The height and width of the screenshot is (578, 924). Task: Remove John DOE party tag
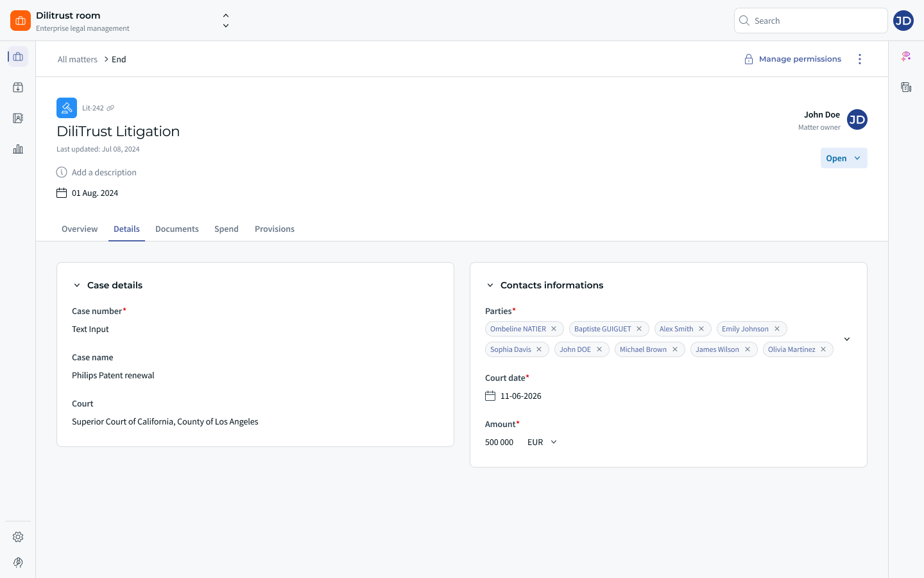tap(599, 349)
